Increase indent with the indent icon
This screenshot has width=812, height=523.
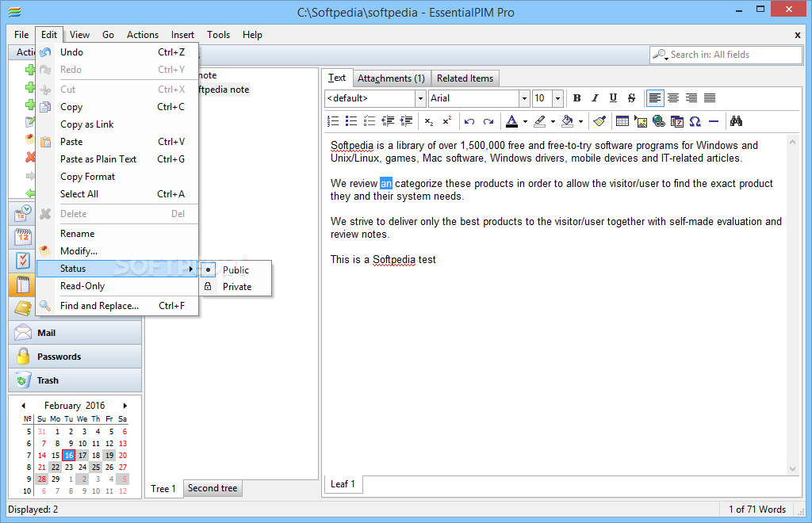(x=407, y=121)
